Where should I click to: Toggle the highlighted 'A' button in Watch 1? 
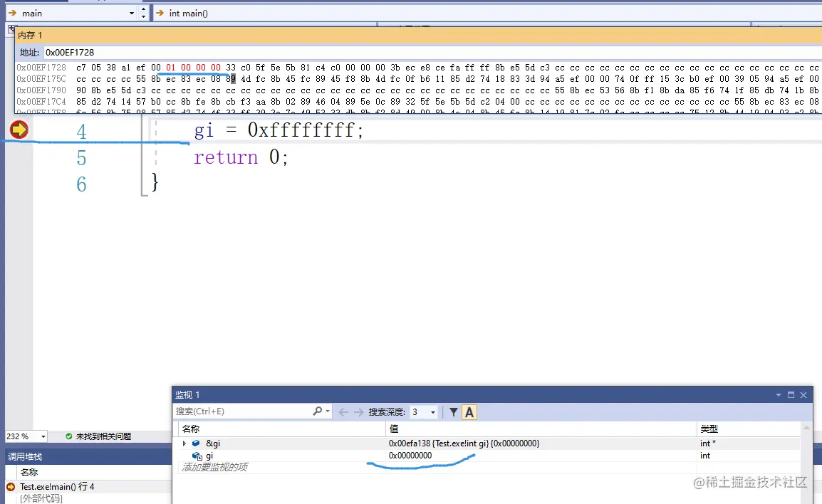point(469,412)
